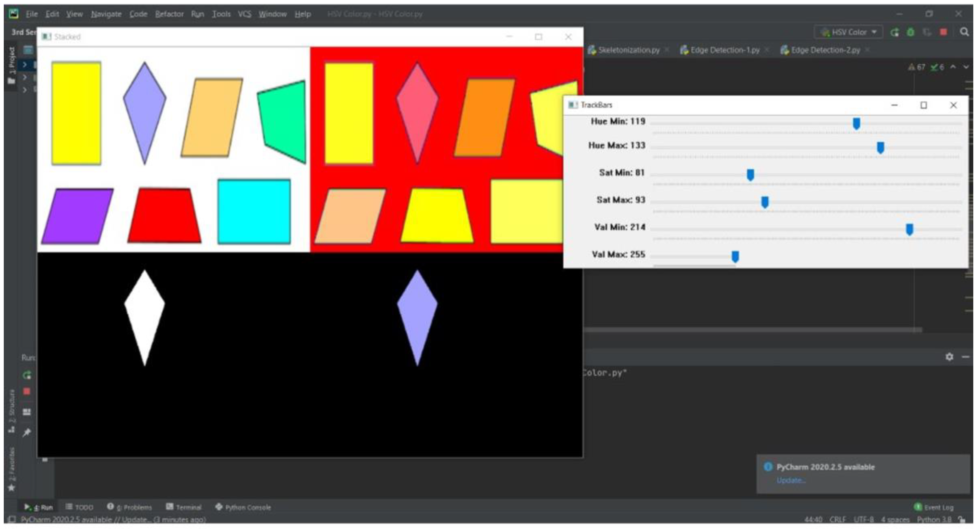This screenshot has height=532, width=980.
Task: Open the Refactor menu
Action: point(169,14)
